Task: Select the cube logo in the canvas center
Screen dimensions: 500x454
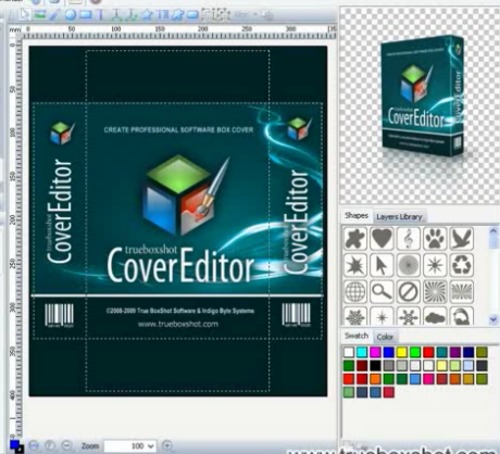Action: tap(185, 195)
